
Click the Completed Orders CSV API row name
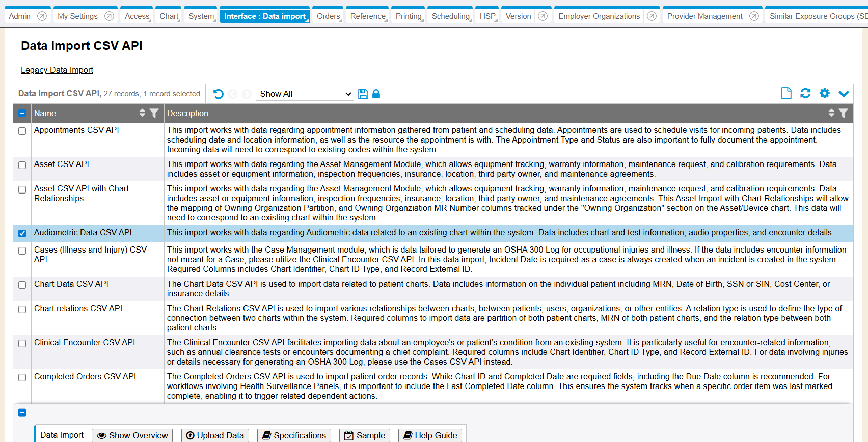85,376
